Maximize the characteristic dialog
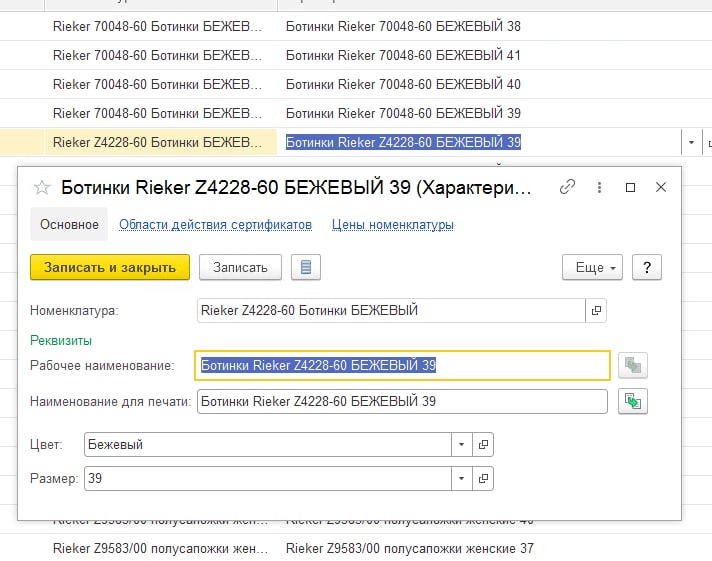The width and height of the screenshot is (712, 561). point(630,187)
